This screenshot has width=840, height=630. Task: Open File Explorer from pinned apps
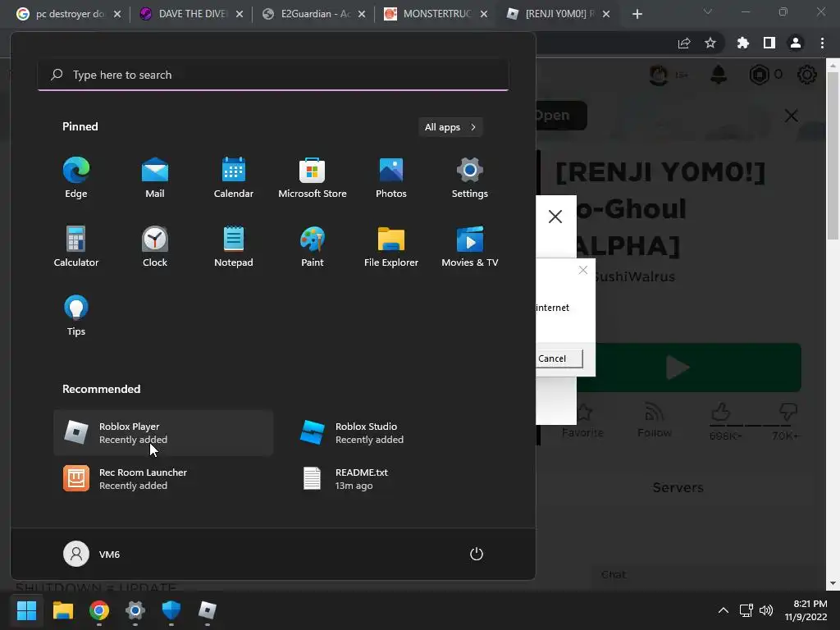point(391,246)
